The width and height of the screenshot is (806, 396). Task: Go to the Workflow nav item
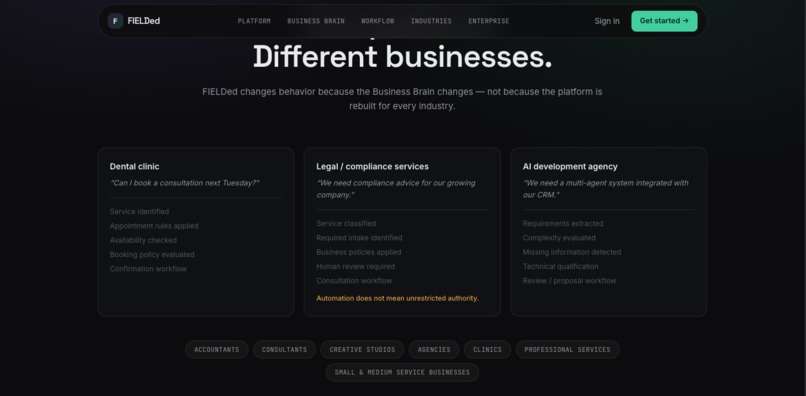pos(377,21)
